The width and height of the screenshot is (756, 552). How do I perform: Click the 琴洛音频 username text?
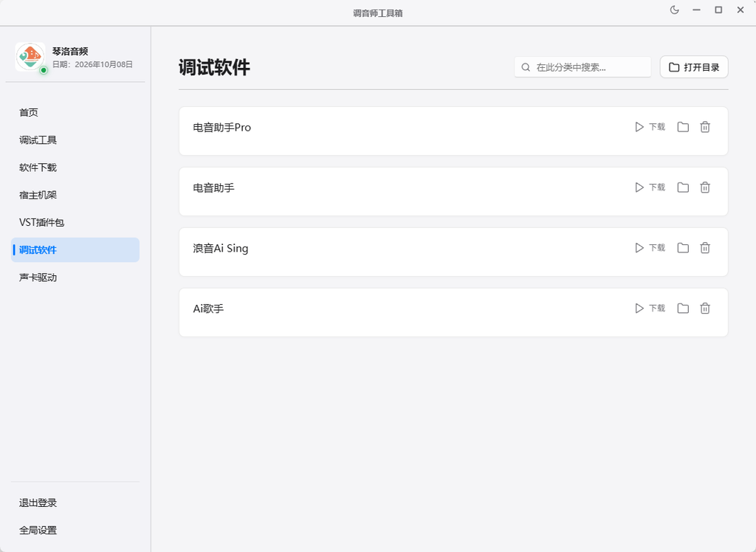click(70, 51)
